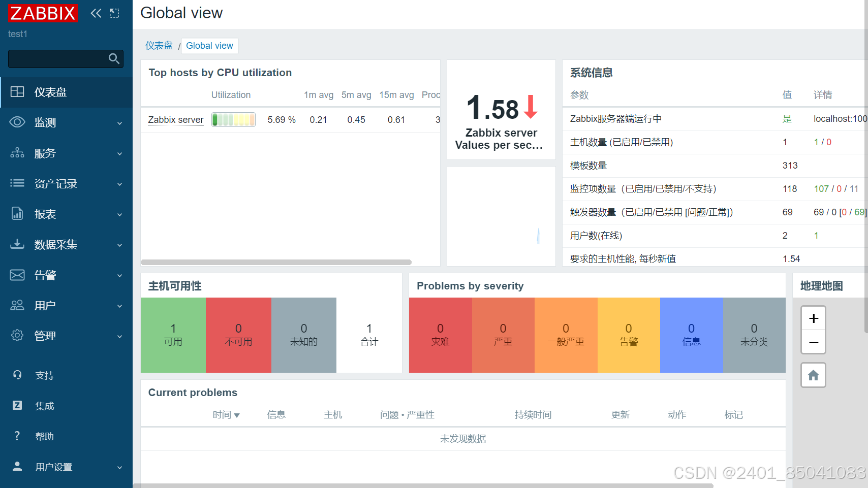
Task: Click the blue 信息 severity tile
Action: [692, 335]
